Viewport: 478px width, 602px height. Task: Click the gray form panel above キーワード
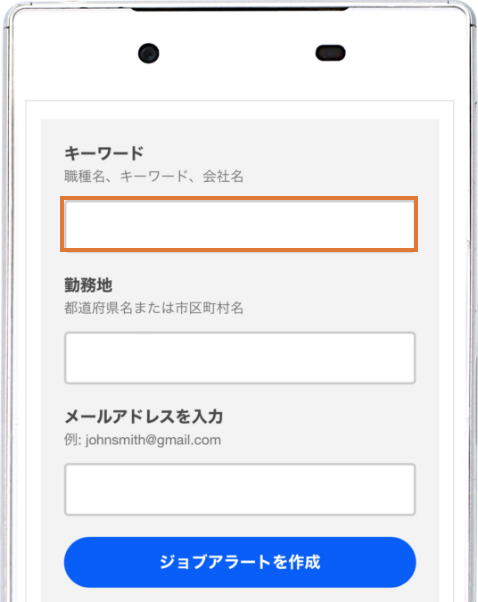(240, 131)
